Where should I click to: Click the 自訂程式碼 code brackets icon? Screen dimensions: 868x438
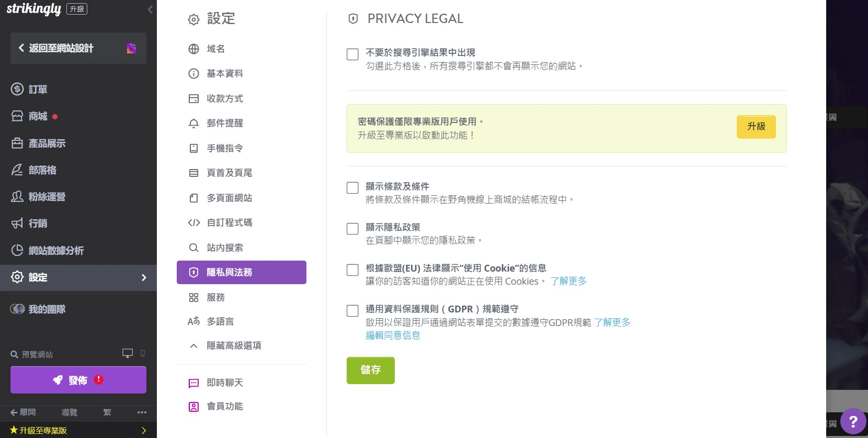[193, 222]
